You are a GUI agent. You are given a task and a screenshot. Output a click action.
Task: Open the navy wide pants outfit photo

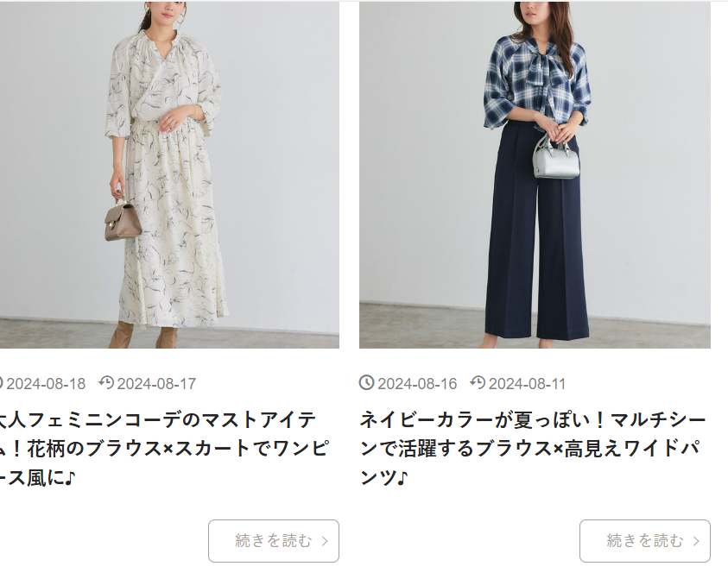pos(535,174)
